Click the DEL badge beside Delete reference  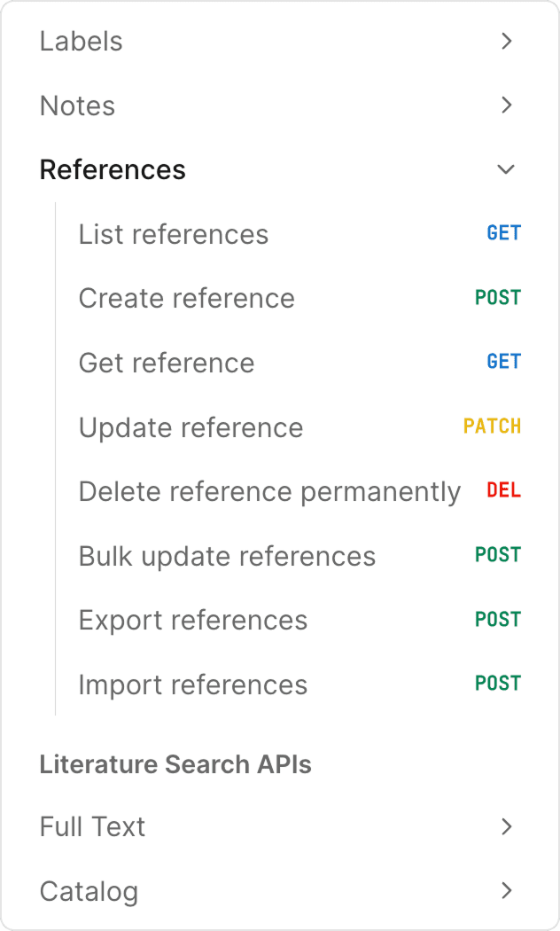(x=503, y=490)
